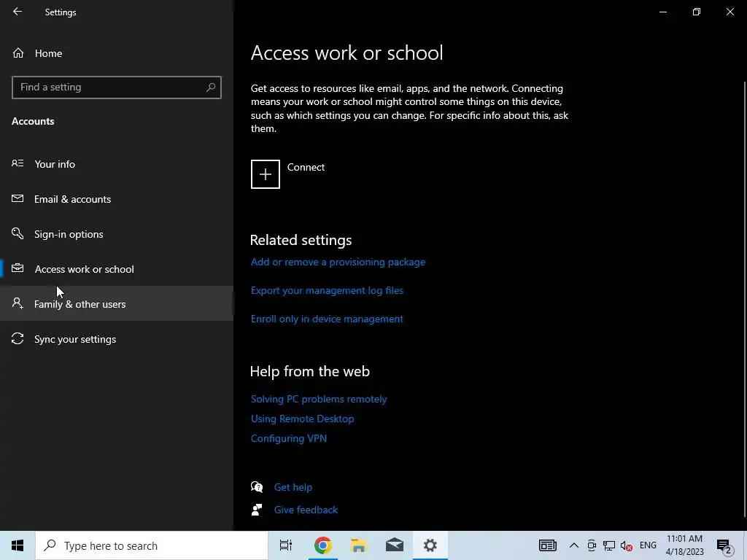Image resolution: width=747 pixels, height=560 pixels.
Task: Show hidden system tray icons
Action: (x=574, y=545)
